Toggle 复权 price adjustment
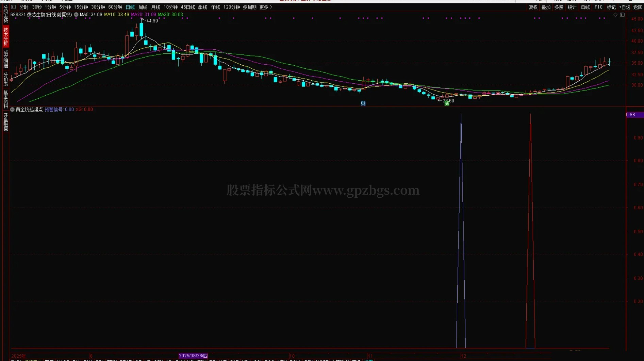The image size is (644, 361). pyautogui.click(x=533, y=7)
